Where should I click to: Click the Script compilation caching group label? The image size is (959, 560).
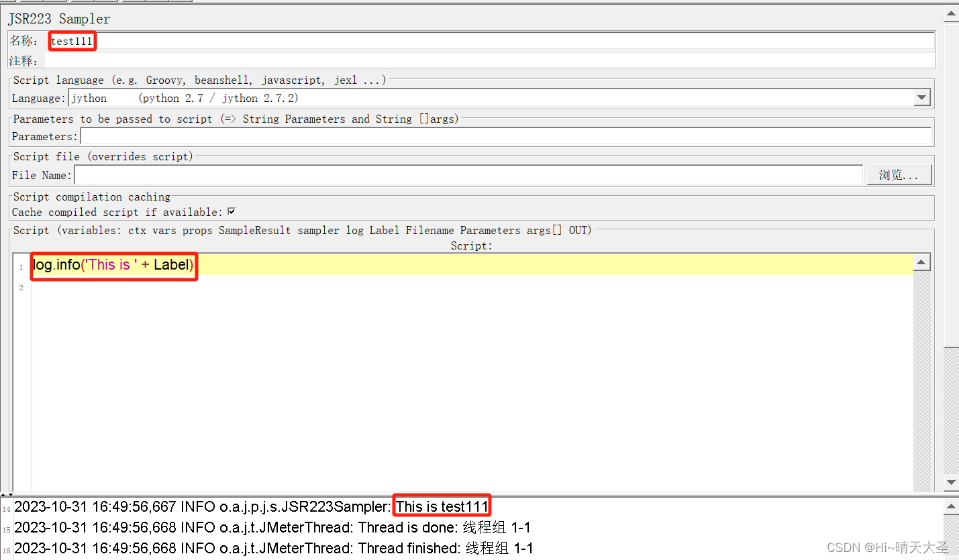point(92,197)
